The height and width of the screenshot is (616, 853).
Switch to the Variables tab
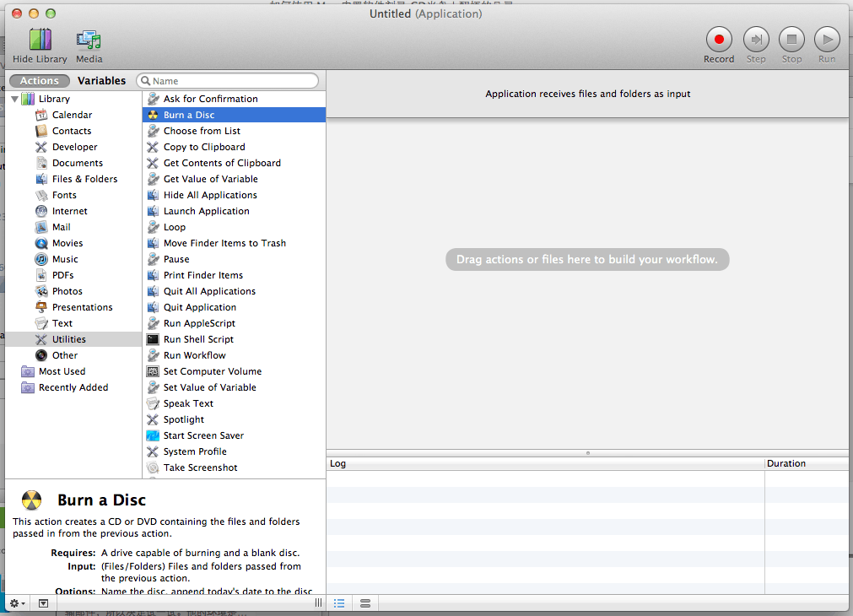click(x=101, y=80)
